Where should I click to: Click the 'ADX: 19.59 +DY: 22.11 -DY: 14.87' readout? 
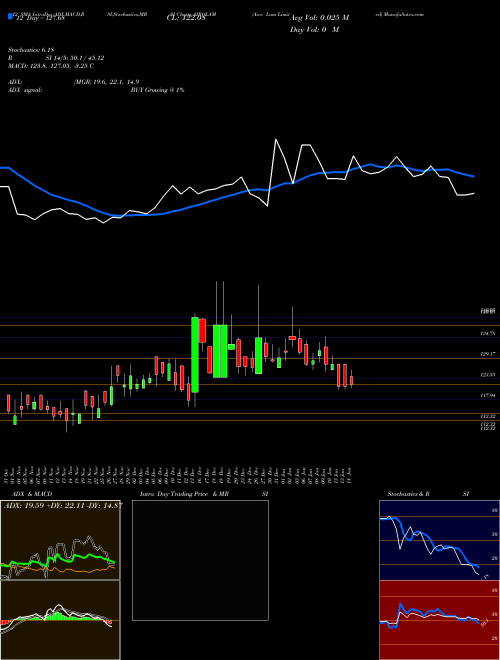tap(63, 505)
